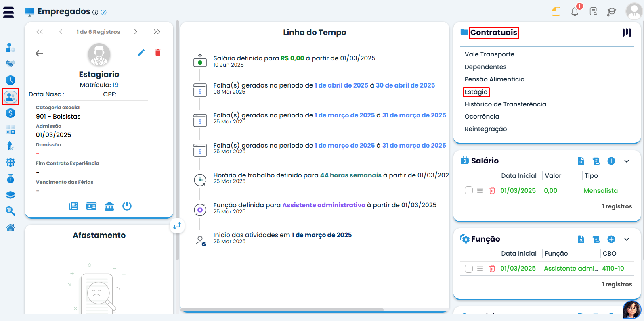This screenshot has height=321, width=644.
Task: Click the power icon on employee card
Action: [x=127, y=206]
